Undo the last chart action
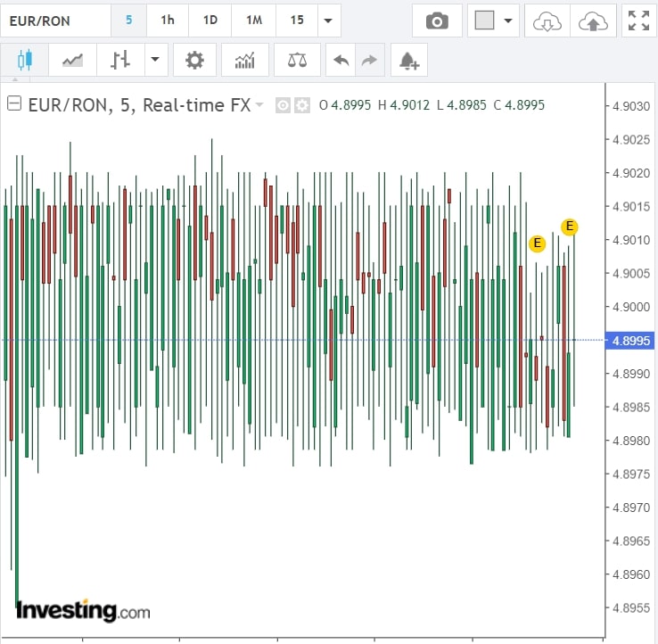 [x=341, y=61]
